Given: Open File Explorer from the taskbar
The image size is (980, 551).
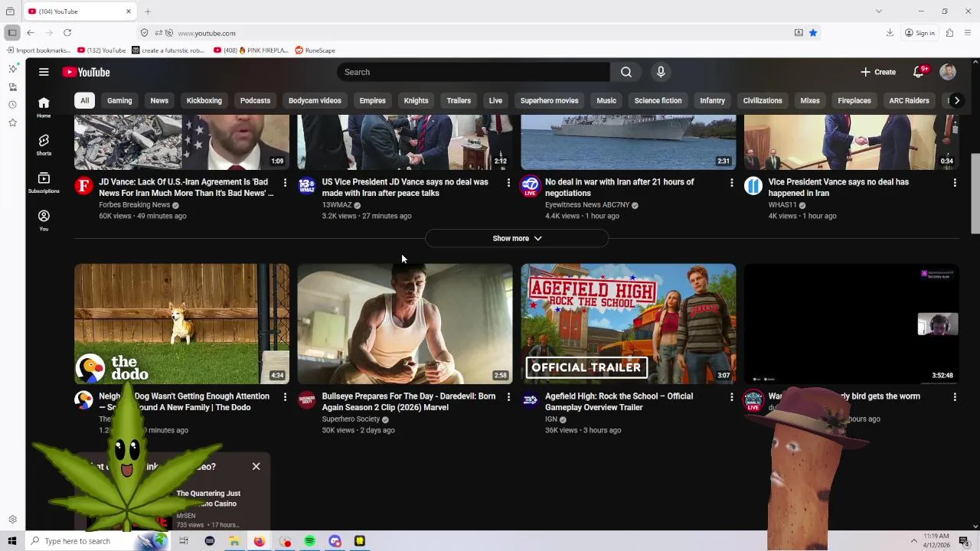Looking at the screenshot, I should coord(234,541).
